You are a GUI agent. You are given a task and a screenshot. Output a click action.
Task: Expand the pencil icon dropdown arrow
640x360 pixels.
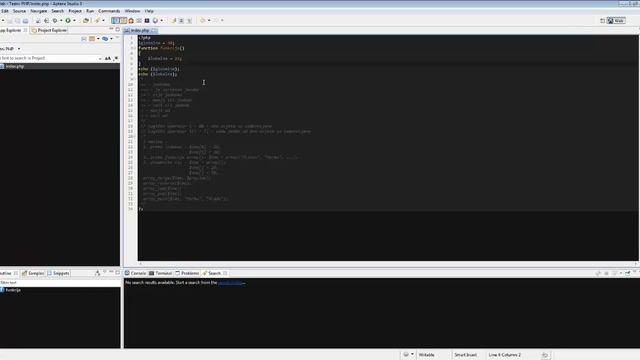tap(103, 20)
